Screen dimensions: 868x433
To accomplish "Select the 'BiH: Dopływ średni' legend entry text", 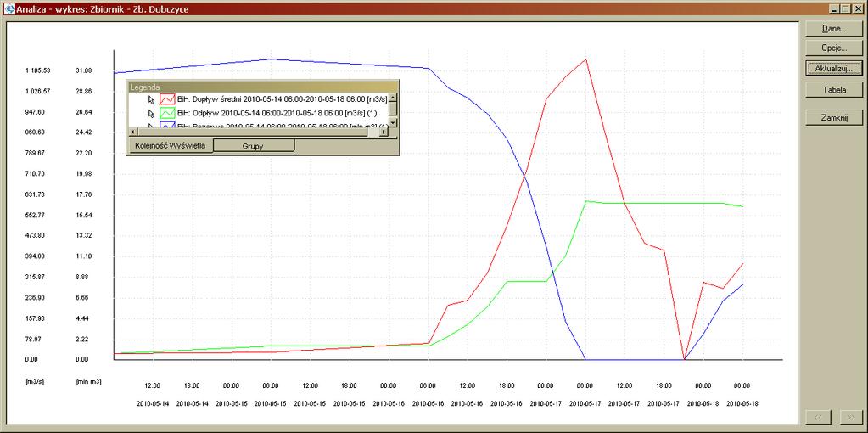I will pos(283,99).
